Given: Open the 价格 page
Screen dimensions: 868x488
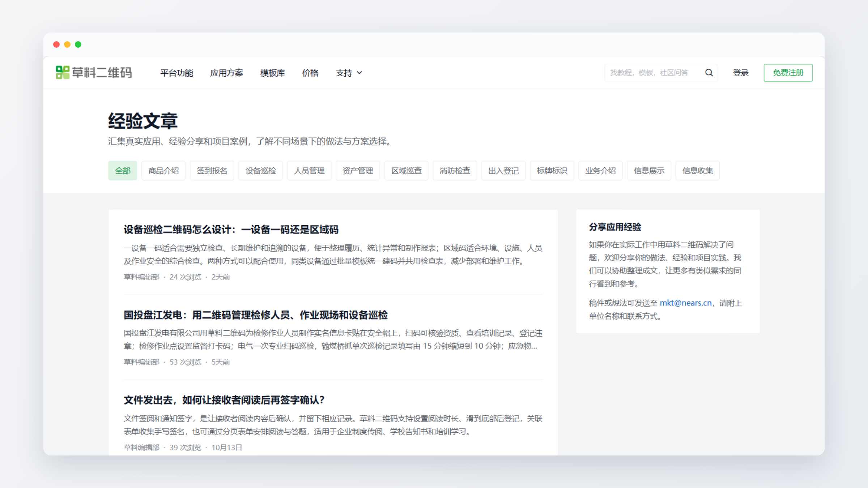Looking at the screenshot, I should tap(310, 73).
